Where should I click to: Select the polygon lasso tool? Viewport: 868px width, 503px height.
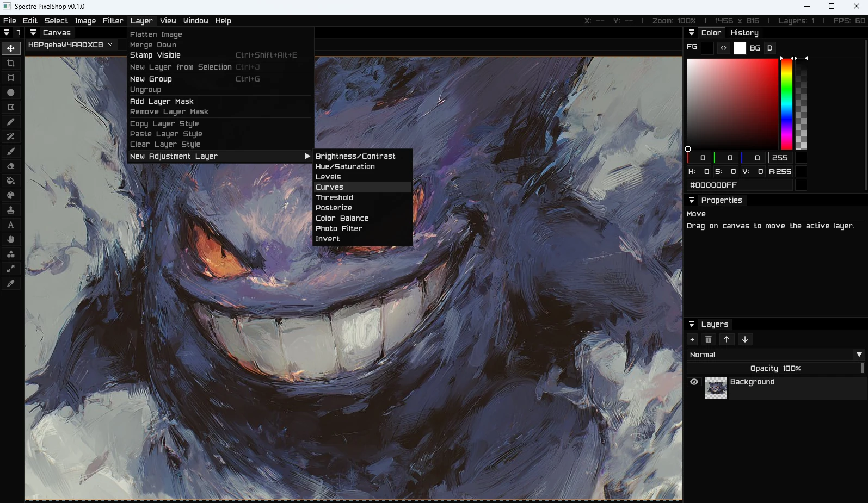click(x=10, y=107)
